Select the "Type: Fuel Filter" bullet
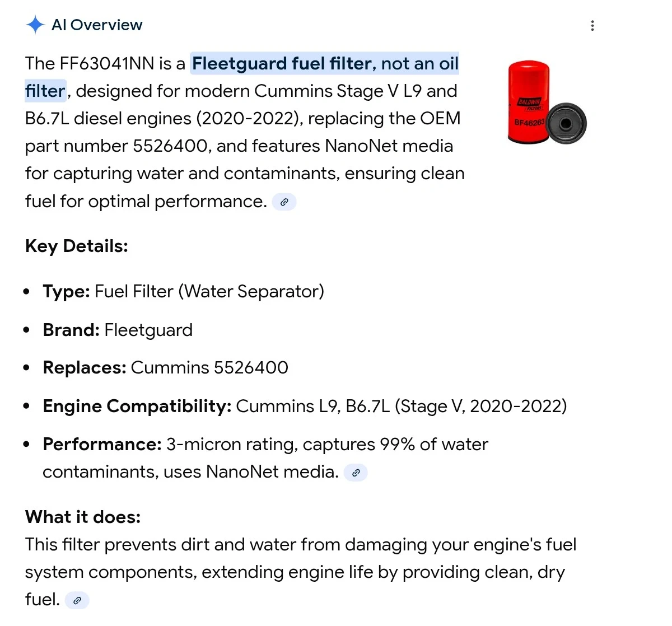Screen dimensions: 672x626 [x=183, y=292]
